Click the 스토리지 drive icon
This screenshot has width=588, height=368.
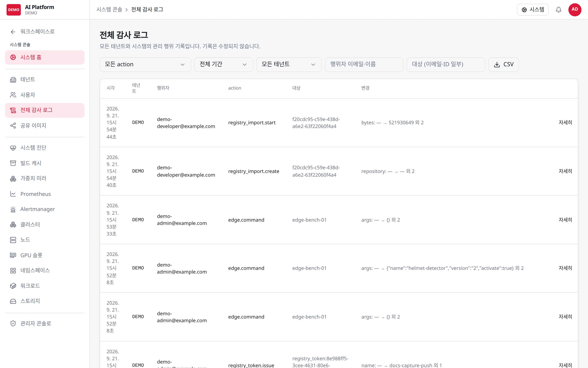coord(13,301)
